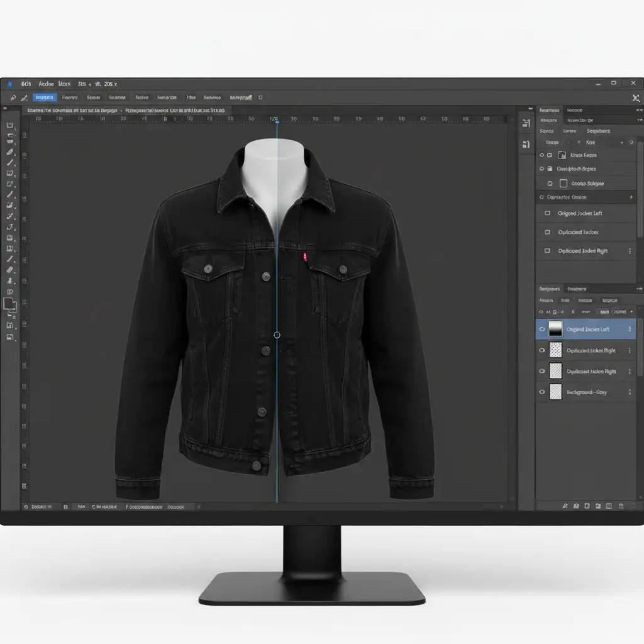Click the lower icon in the collapsed panel dock
This screenshot has width=644, height=644.
[526, 144]
